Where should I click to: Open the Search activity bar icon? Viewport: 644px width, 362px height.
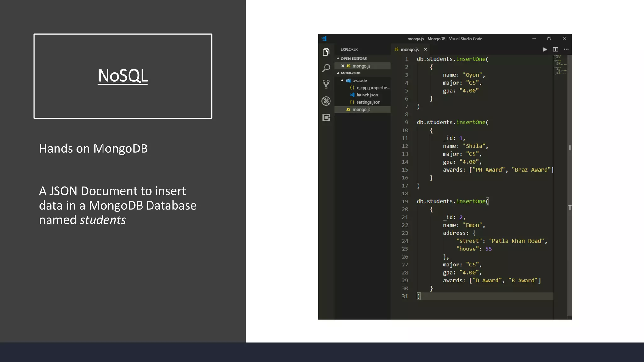point(326,68)
